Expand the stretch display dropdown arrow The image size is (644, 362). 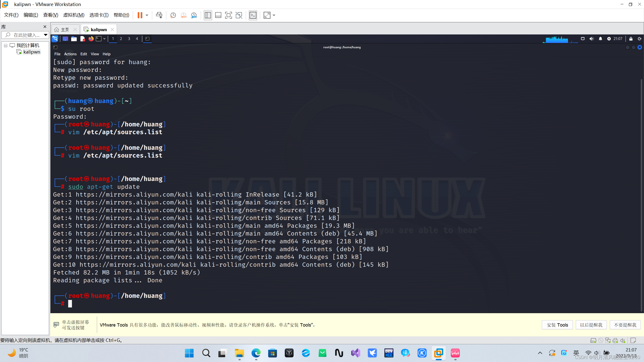[274, 15]
